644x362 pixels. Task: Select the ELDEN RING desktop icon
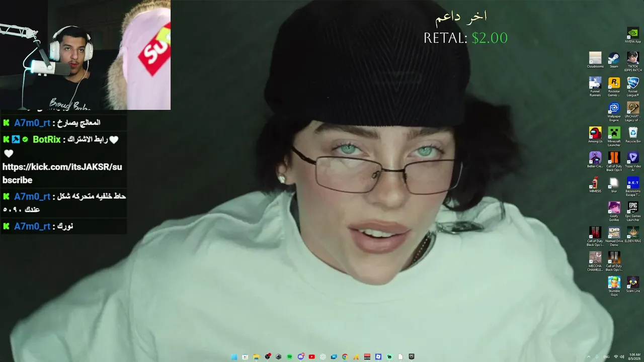[x=633, y=234]
